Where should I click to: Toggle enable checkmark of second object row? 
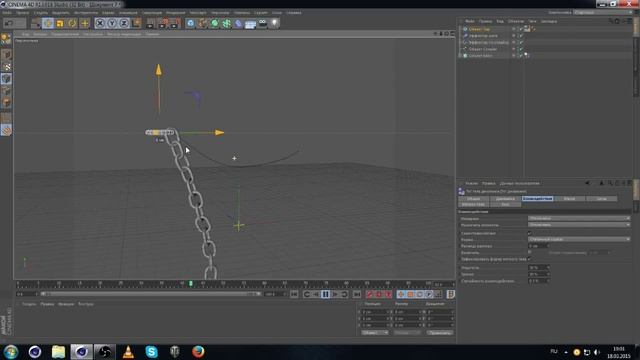(521, 36)
